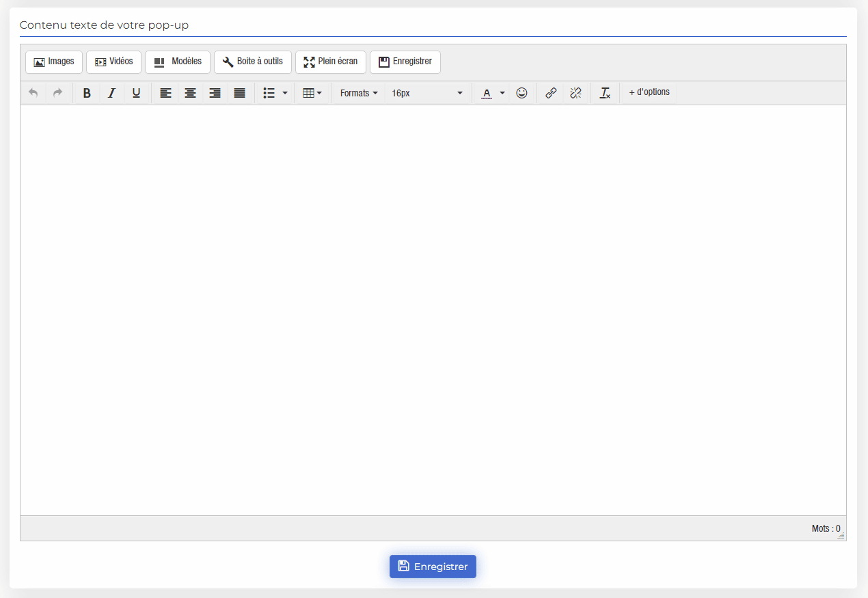868x598 pixels.
Task: Open the Boite à outils toolbox
Action: click(253, 62)
